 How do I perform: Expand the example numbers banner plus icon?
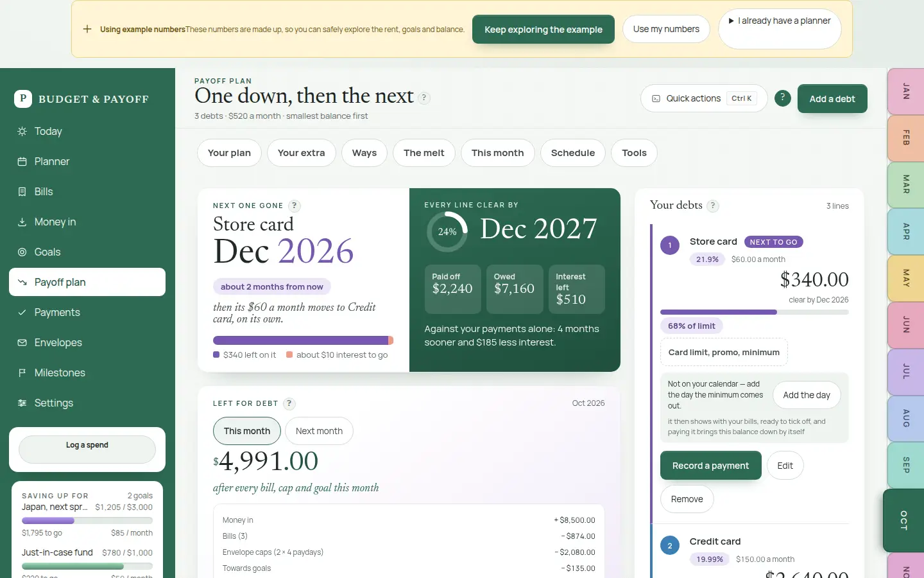coord(87,29)
